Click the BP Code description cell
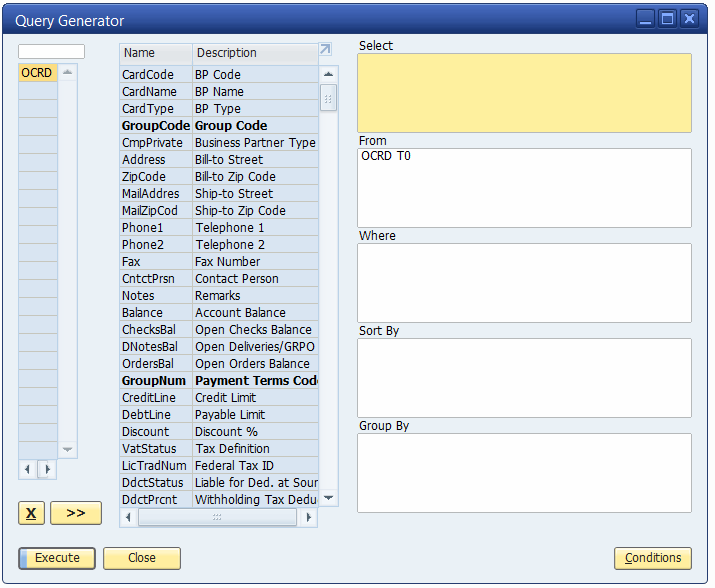The height and width of the screenshot is (588, 715). [x=255, y=74]
